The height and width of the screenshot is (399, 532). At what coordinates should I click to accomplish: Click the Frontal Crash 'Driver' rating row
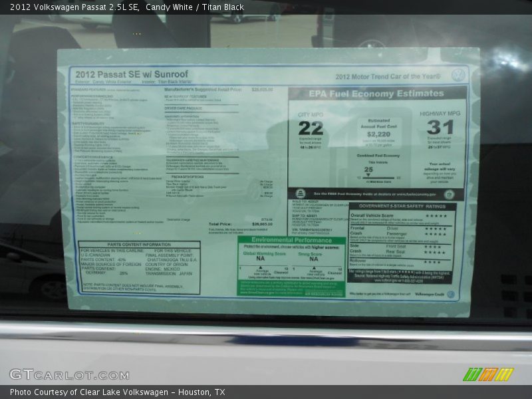[417, 229]
